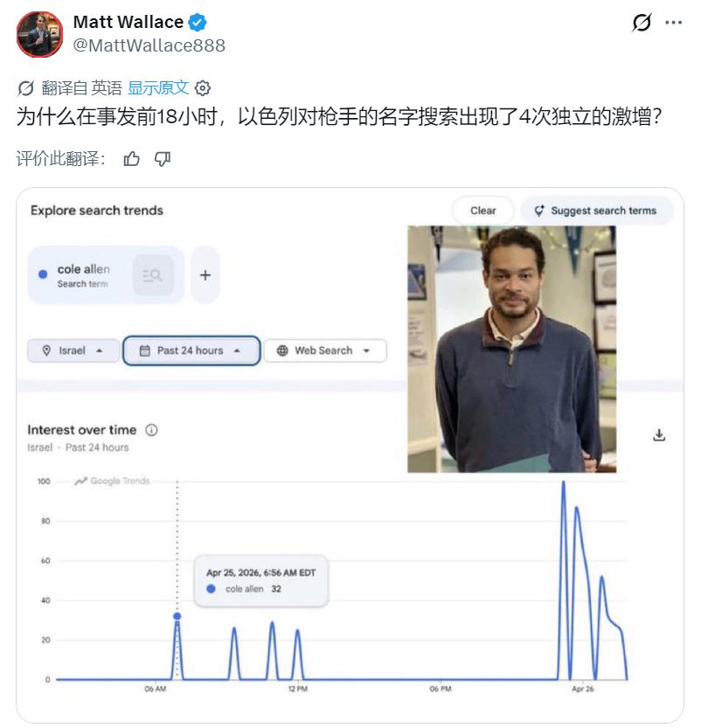Click the highlighted data point on the chart

177,616
